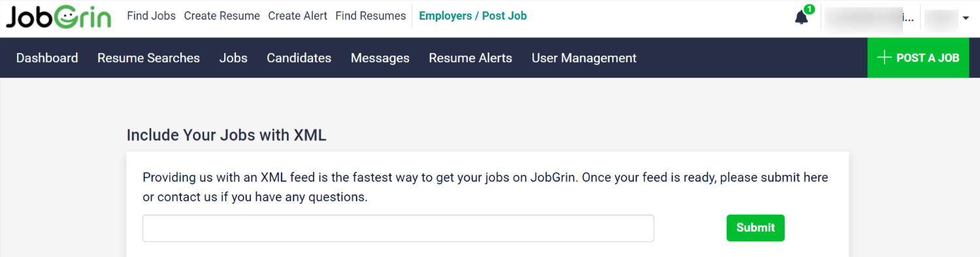The width and height of the screenshot is (980, 257).
Task: Open User Management tab
Action: tap(584, 58)
